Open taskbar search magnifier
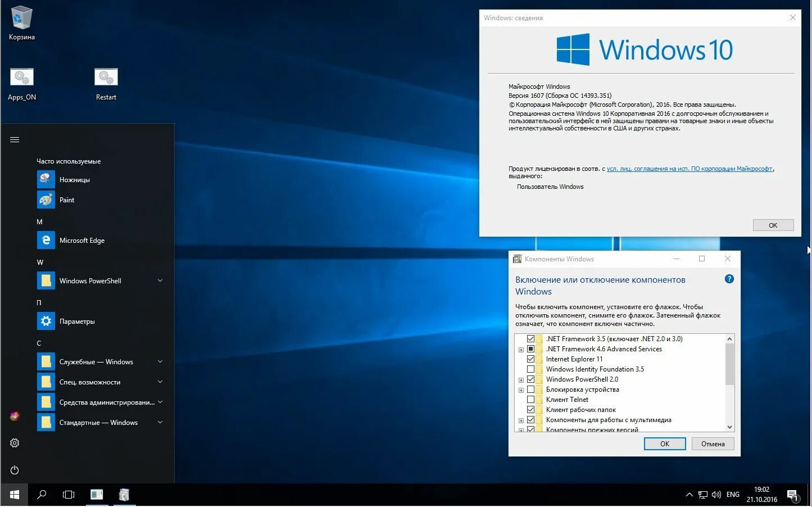Screen dimensions: 812x507 coord(42,495)
